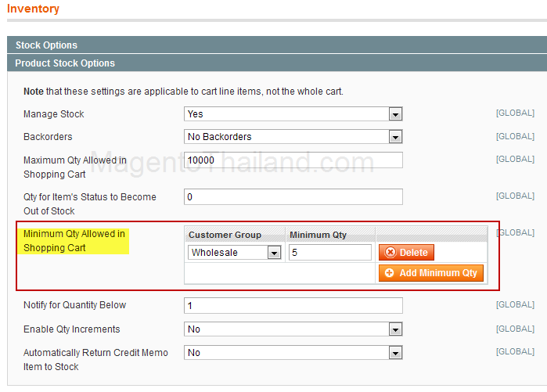Image resolution: width=547 pixels, height=392 pixels.
Task: Click the GLOBAL scope label beside Manage Stock
Action: click(515, 113)
